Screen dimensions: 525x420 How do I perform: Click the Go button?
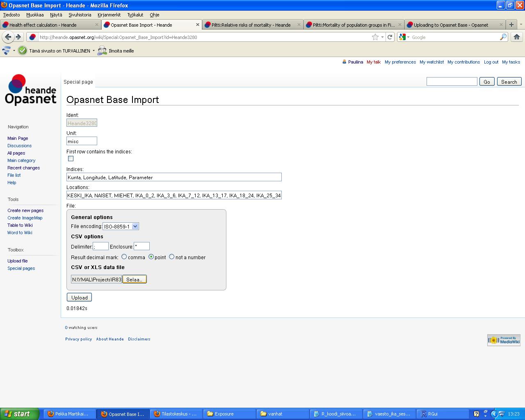pos(487,82)
